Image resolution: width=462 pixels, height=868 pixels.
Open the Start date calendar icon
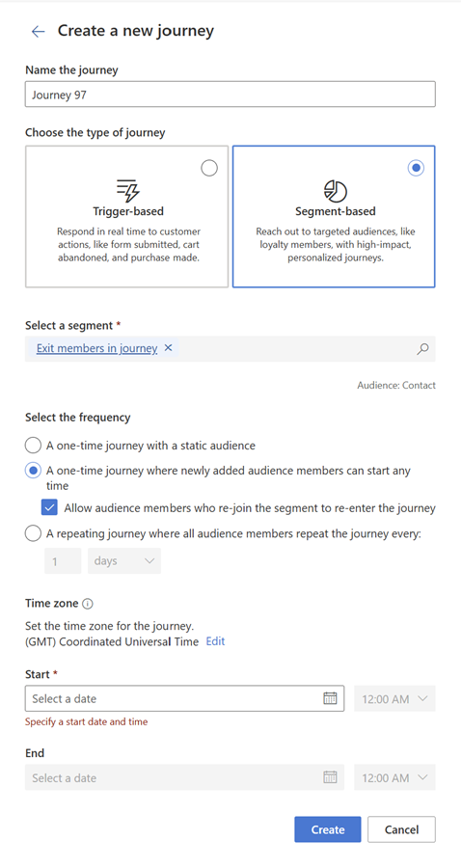[x=330, y=698]
